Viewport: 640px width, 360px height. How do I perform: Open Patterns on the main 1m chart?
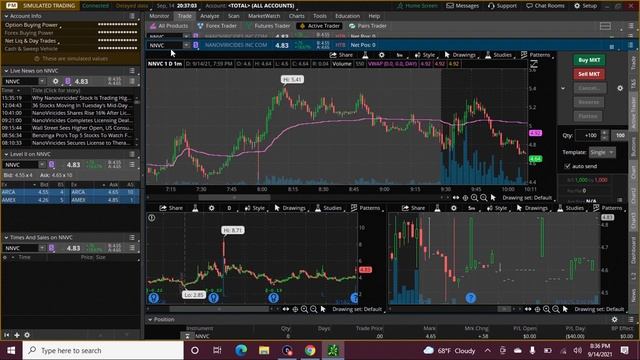tap(536, 55)
